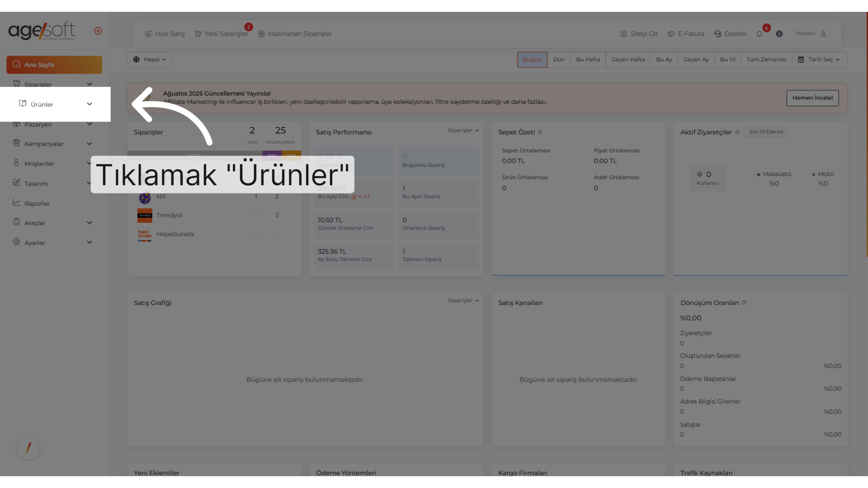Open Hazırlanan Siparişler from top bar
This screenshot has height=488, width=868.
point(295,34)
